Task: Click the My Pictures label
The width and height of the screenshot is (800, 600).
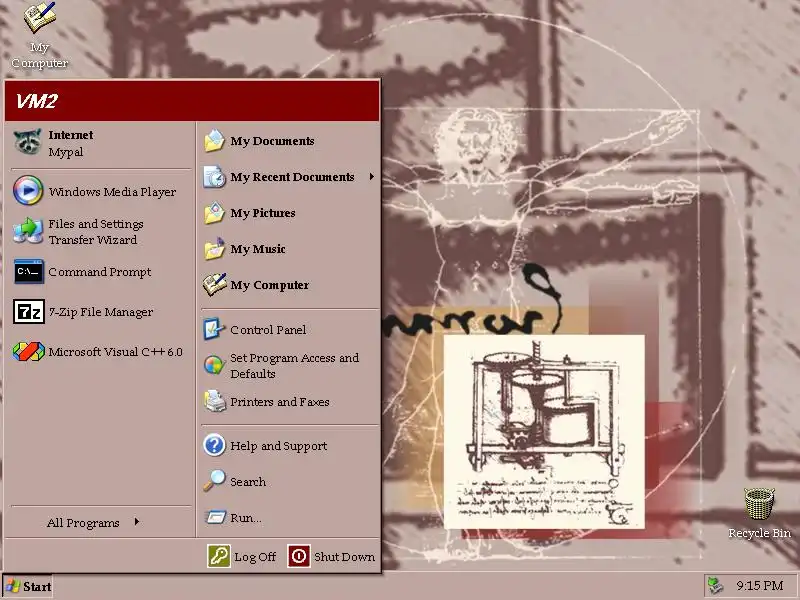Action: (263, 213)
